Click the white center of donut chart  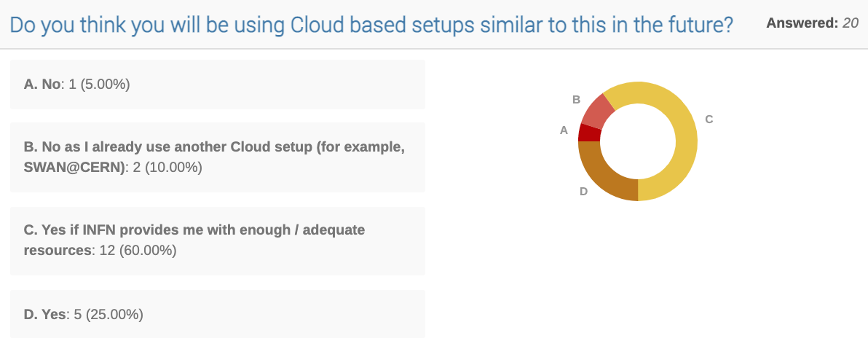click(638, 141)
